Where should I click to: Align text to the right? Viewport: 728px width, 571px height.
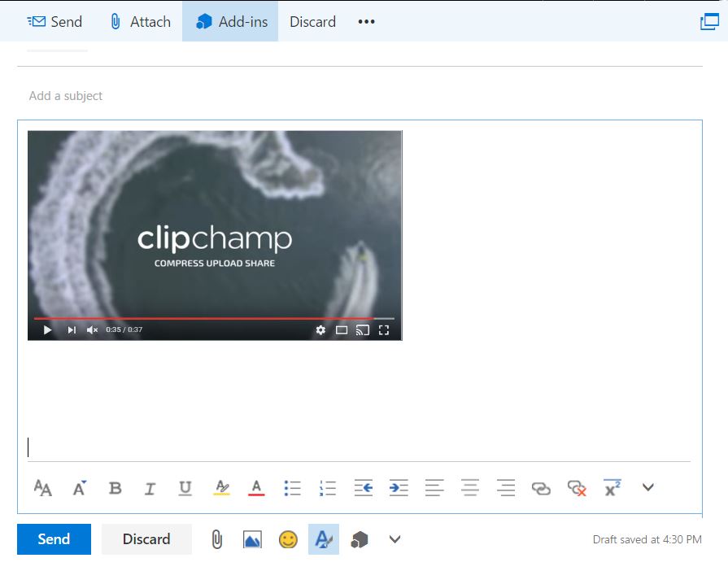[x=506, y=488]
